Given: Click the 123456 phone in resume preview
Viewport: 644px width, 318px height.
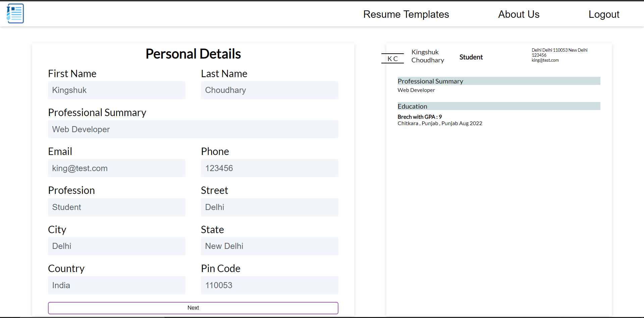Looking at the screenshot, I should point(539,55).
